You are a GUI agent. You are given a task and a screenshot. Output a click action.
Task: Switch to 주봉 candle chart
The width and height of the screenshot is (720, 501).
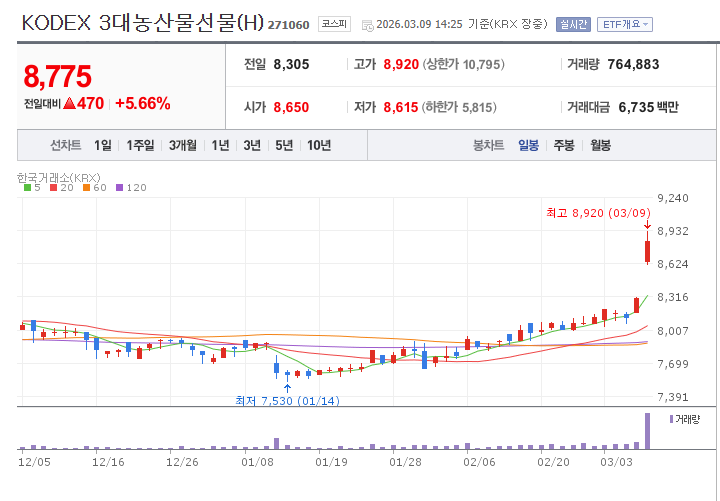coord(564,146)
